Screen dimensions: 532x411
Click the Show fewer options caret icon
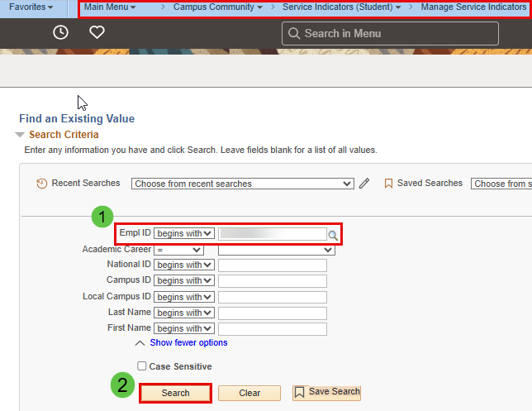[140, 343]
